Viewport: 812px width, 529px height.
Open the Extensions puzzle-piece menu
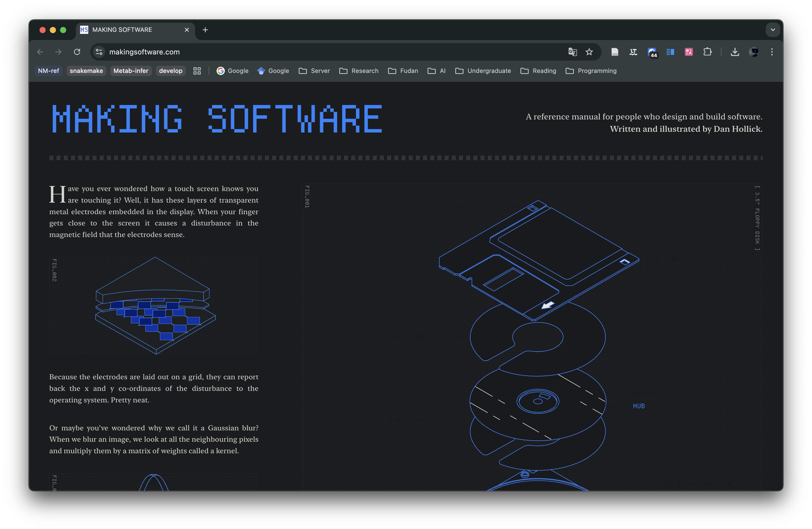pos(708,52)
